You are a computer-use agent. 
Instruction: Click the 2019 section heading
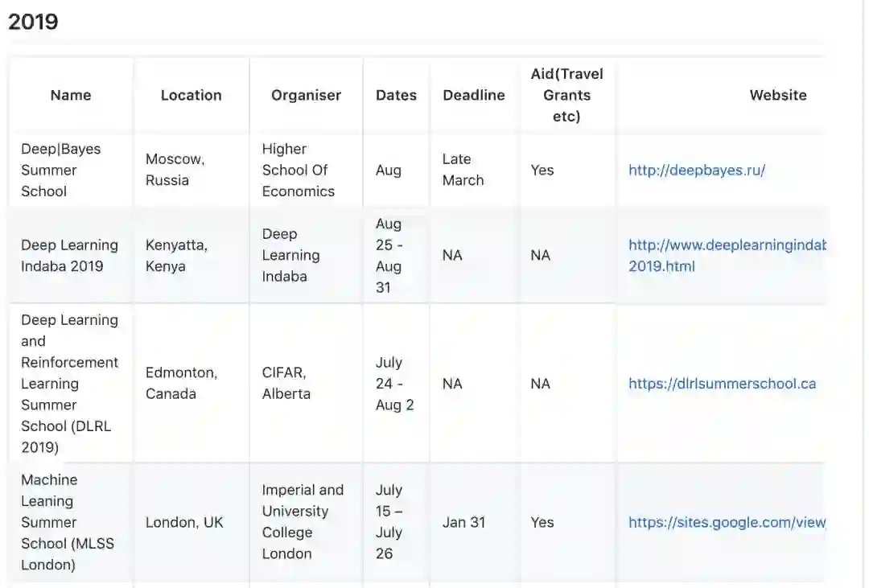coord(33,22)
